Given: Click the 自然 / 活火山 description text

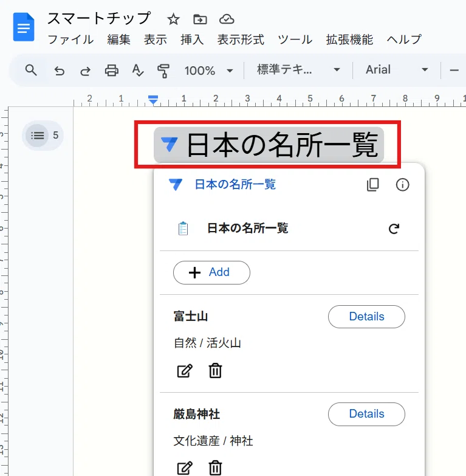Looking at the screenshot, I should pos(207,343).
